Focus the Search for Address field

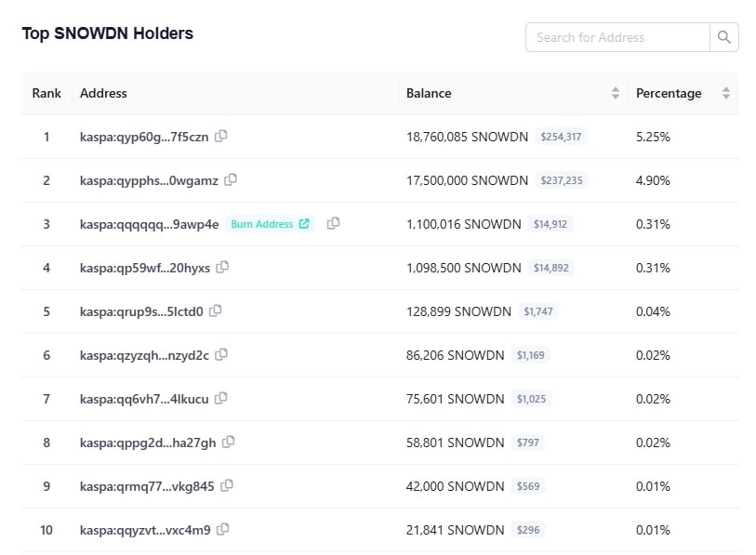pos(617,37)
